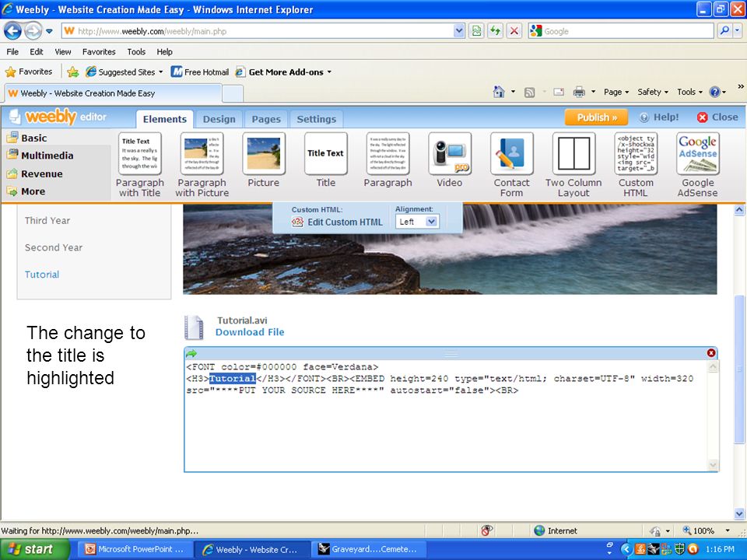Click the Home icon in command bar

pyautogui.click(x=499, y=92)
